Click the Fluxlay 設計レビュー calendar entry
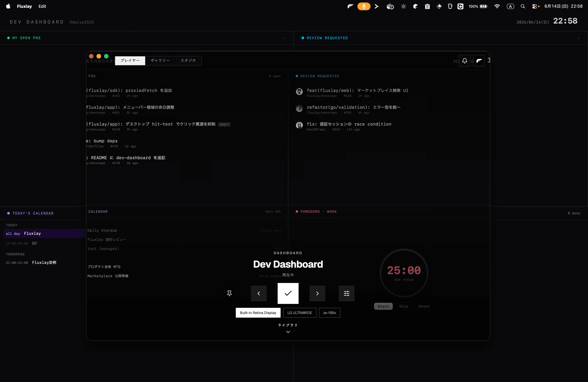Image resolution: width=588 pixels, height=382 pixels. [x=106, y=240]
